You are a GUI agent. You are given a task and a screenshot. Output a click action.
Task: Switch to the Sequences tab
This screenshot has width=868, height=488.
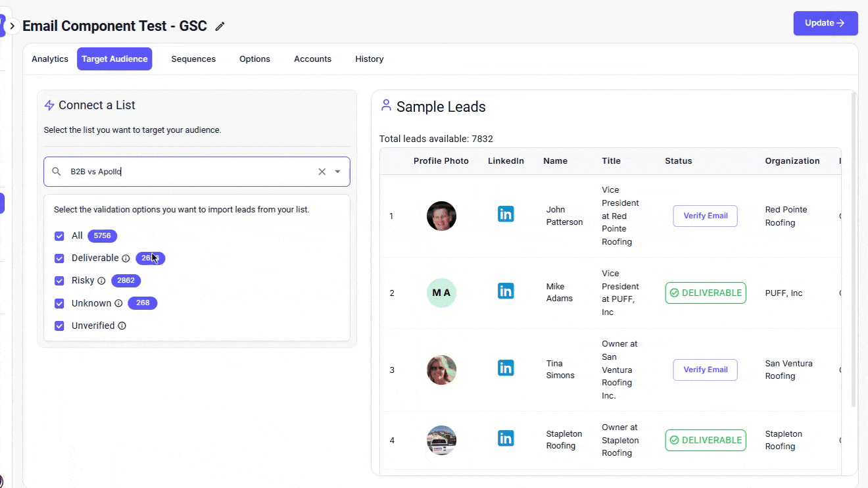coord(193,59)
